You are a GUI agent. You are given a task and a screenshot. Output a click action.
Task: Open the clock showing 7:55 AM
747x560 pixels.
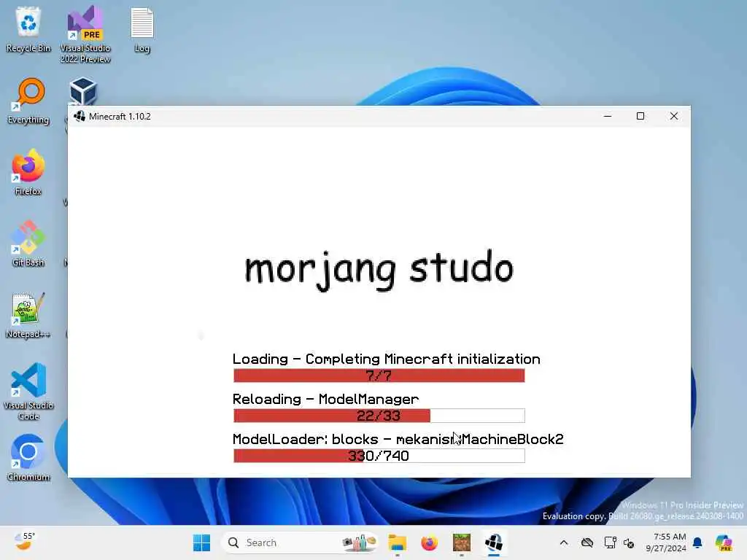tap(666, 542)
